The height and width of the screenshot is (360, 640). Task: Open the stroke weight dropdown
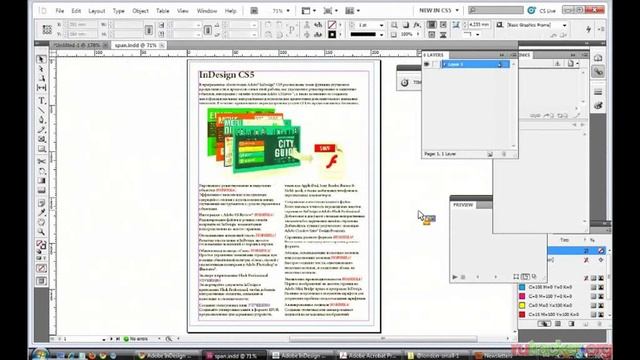tap(382, 25)
